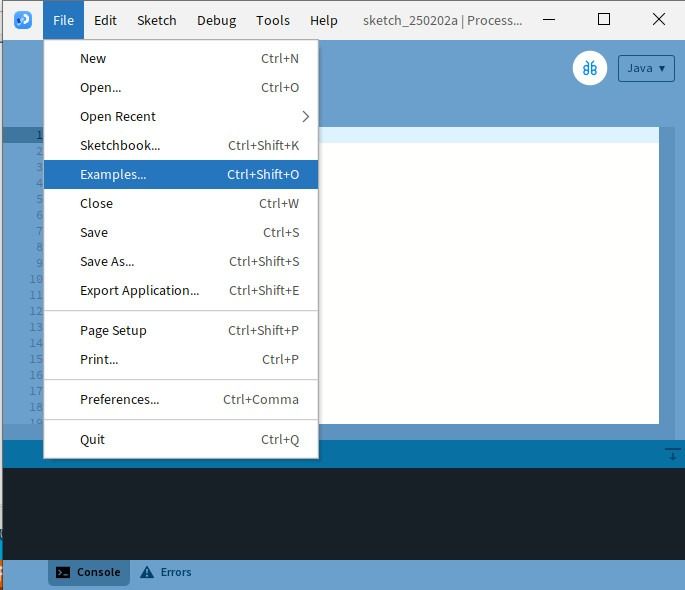This screenshot has width=685, height=590.
Task: Open the Sketch menu
Action: click(x=156, y=20)
